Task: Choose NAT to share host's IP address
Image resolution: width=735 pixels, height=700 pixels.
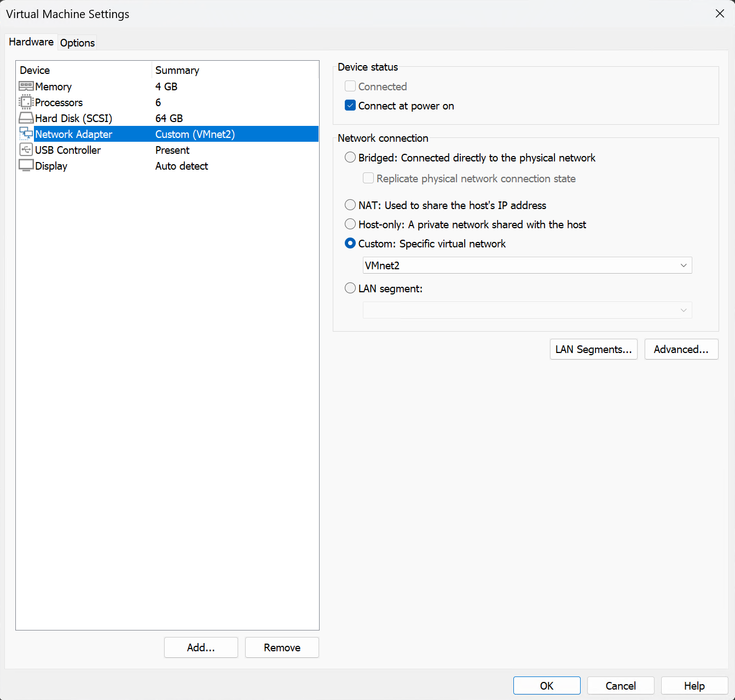Action: click(x=350, y=205)
